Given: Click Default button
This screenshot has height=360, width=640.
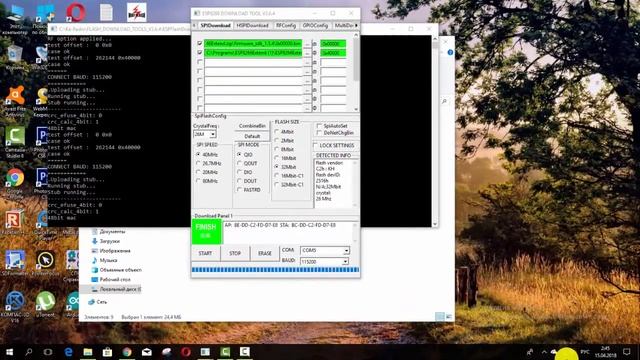Looking at the screenshot, I should point(252,136).
